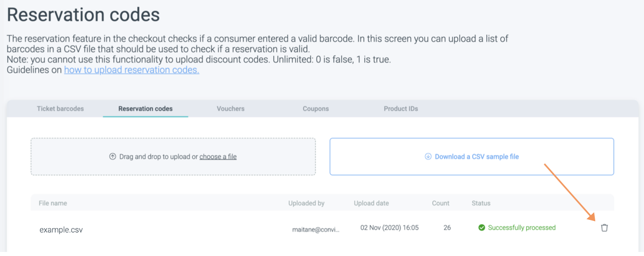Select the example.csv file name
The height and width of the screenshot is (256, 644).
(x=61, y=230)
